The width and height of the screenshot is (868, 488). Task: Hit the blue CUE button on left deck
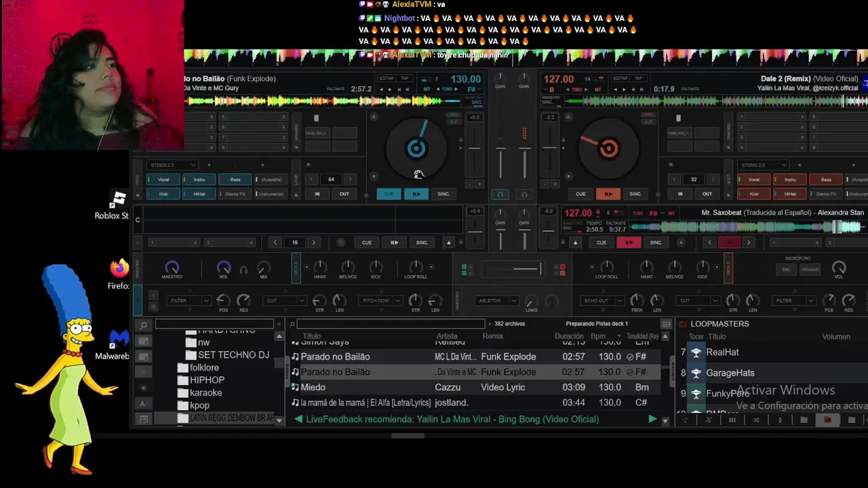coord(389,194)
